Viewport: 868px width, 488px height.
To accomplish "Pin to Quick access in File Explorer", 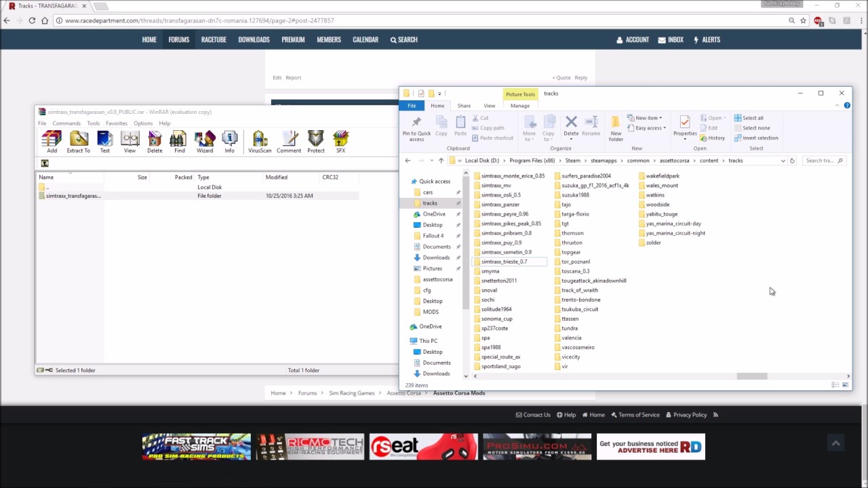I will [x=416, y=127].
